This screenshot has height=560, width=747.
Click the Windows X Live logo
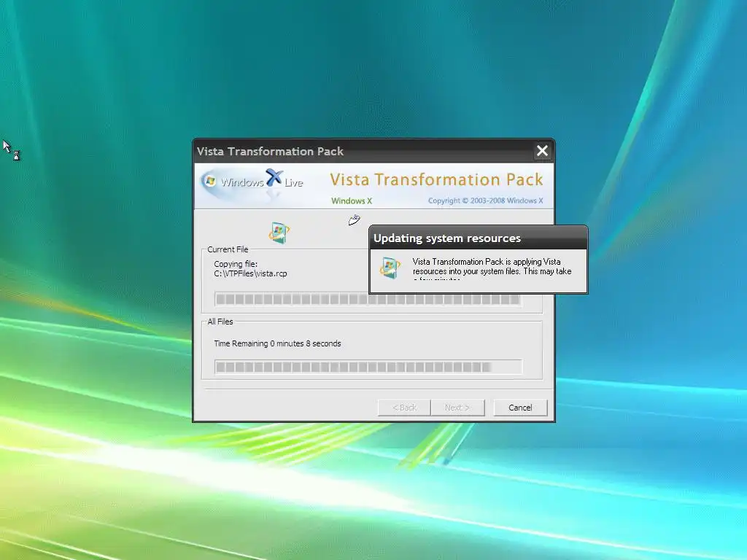[x=253, y=183]
